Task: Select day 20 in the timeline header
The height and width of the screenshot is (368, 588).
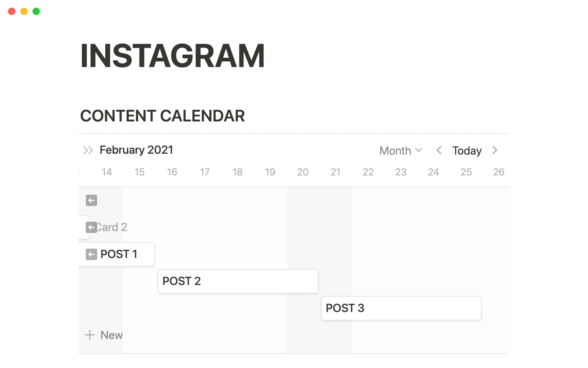Action: click(x=303, y=172)
